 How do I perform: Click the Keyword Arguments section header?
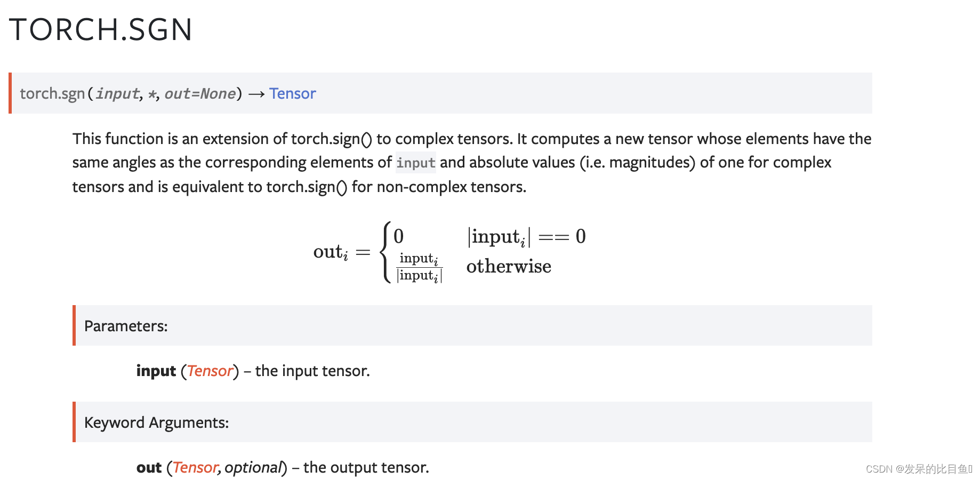[156, 422]
